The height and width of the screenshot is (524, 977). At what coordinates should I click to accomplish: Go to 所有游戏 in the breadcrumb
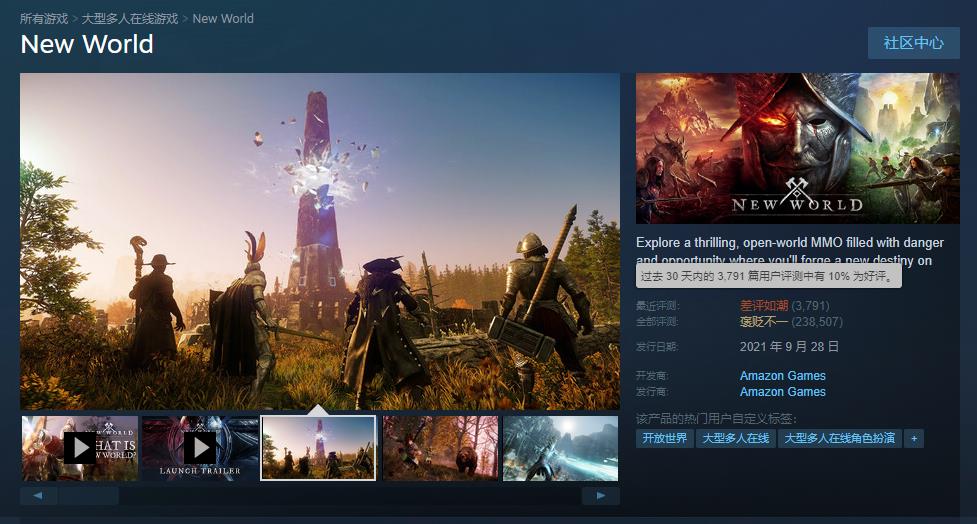(x=44, y=18)
